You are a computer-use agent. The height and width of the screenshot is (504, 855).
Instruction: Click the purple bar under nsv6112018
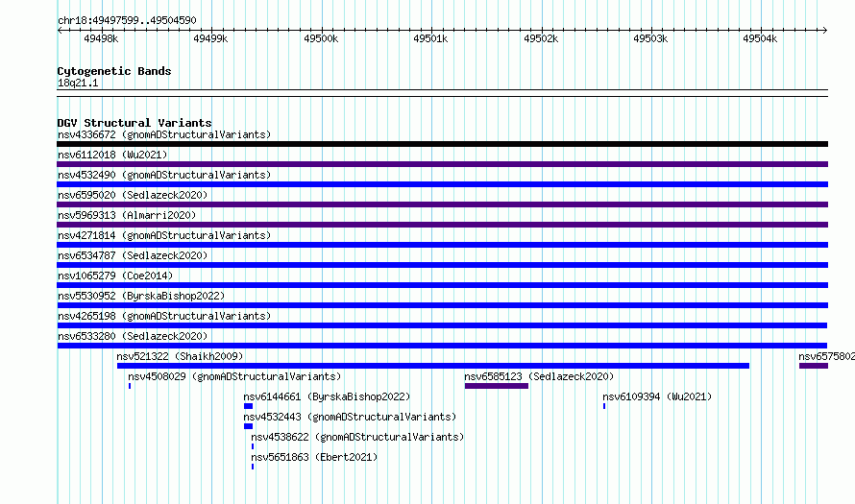click(x=442, y=164)
